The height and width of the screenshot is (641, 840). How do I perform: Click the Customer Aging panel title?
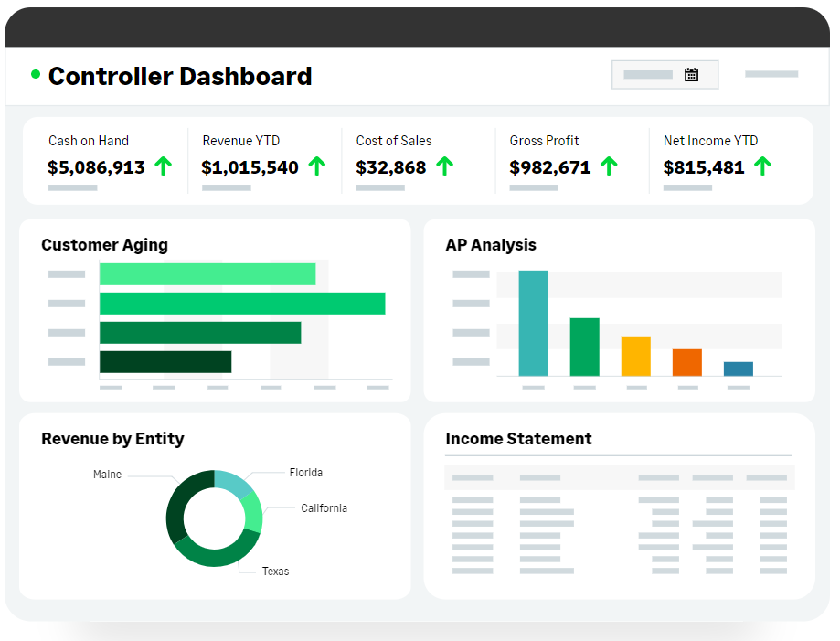pos(104,245)
